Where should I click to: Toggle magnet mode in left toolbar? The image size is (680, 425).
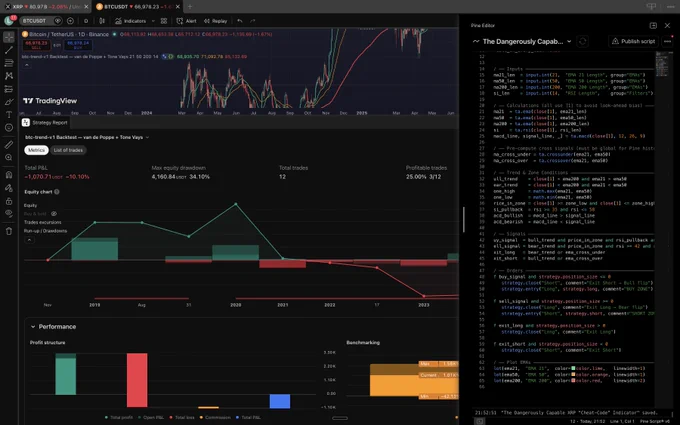click(x=9, y=175)
